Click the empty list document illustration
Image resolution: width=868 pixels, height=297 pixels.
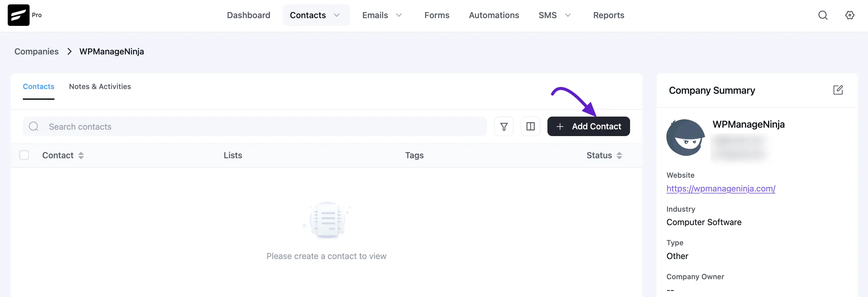pos(327,220)
